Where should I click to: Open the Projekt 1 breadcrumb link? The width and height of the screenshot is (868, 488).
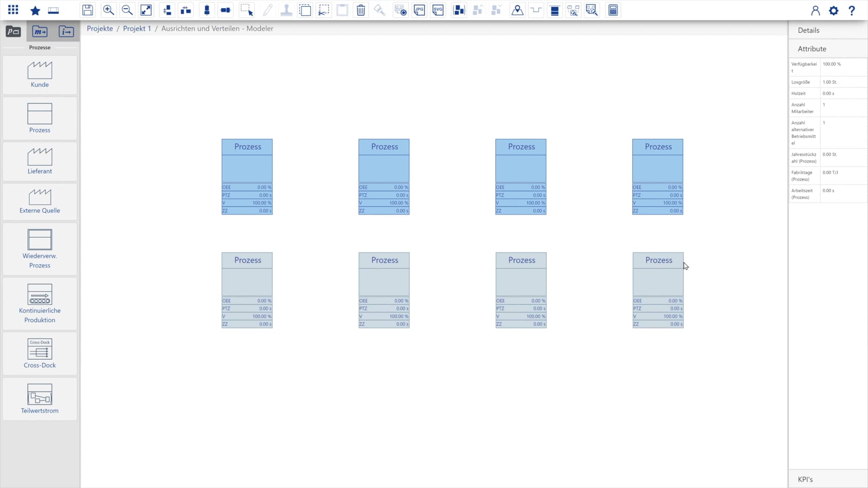(137, 28)
